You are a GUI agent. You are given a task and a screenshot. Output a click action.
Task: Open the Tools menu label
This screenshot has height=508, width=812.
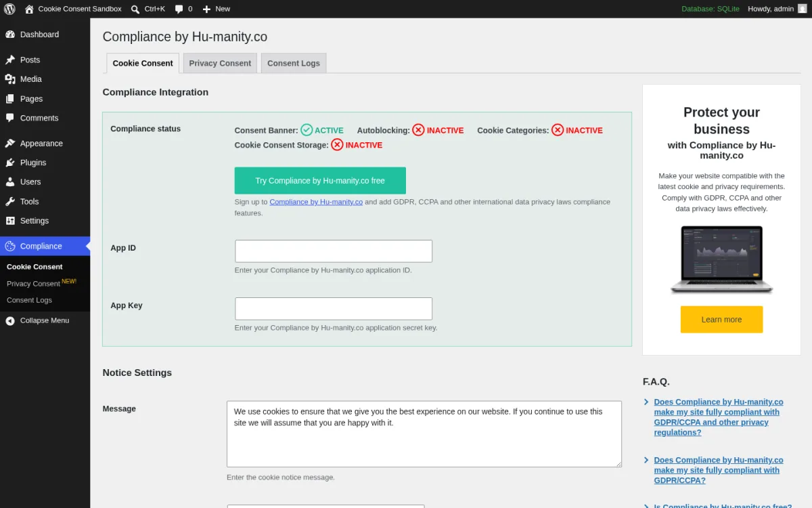click(x=30, y=201)
